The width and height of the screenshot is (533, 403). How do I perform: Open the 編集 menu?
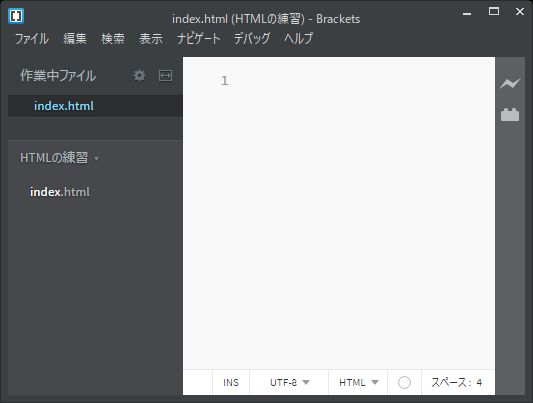(75, 38)
